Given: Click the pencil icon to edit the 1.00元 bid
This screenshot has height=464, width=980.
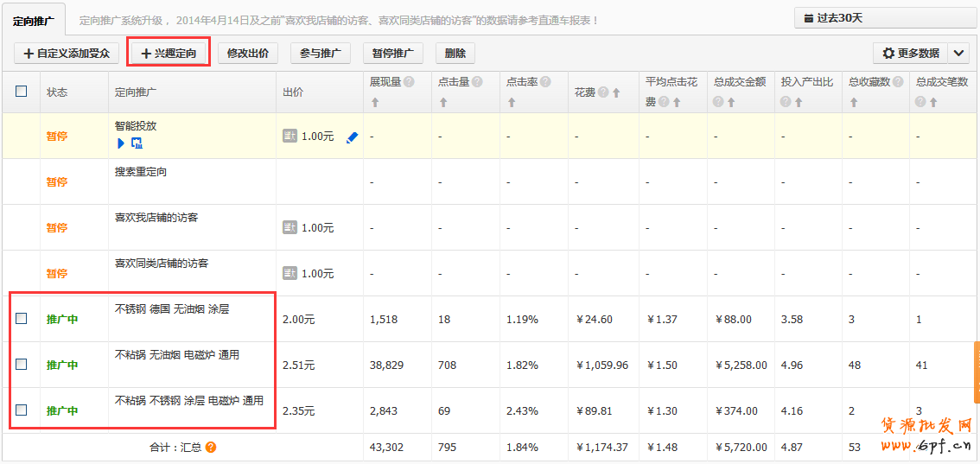Looking at the screenshot, I should click(352, 137).
